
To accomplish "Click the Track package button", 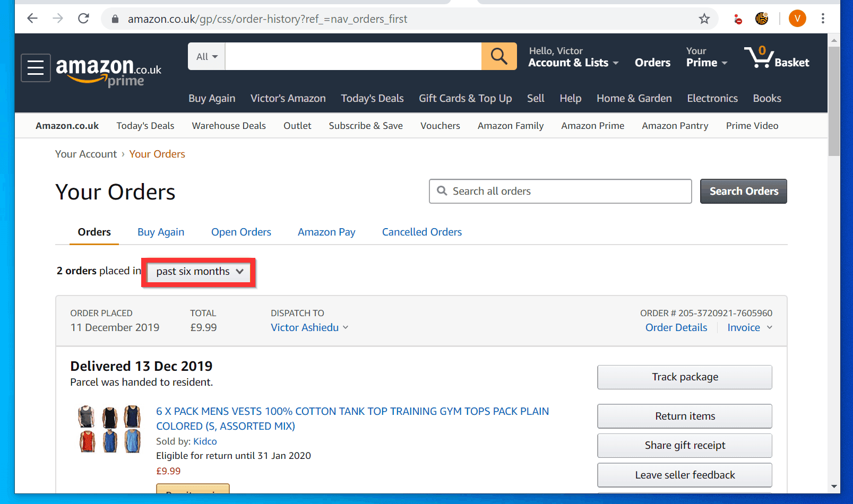I will click(x=684, y=377).
